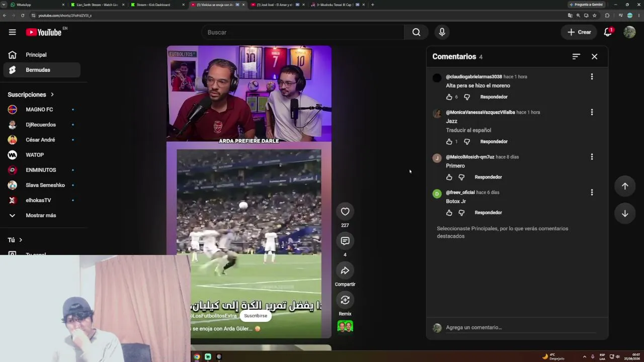
Task: Click the "Agrega un comentario" field
Action: point(521,327)
